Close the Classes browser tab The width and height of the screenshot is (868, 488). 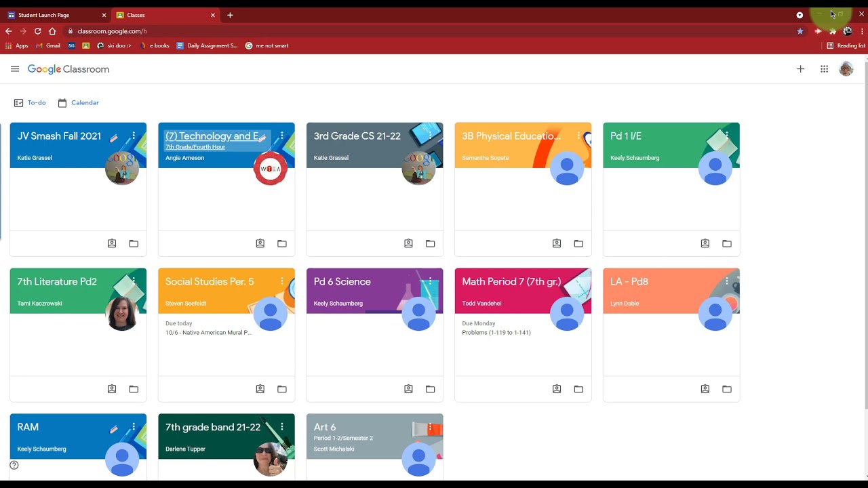click(212, 15)
